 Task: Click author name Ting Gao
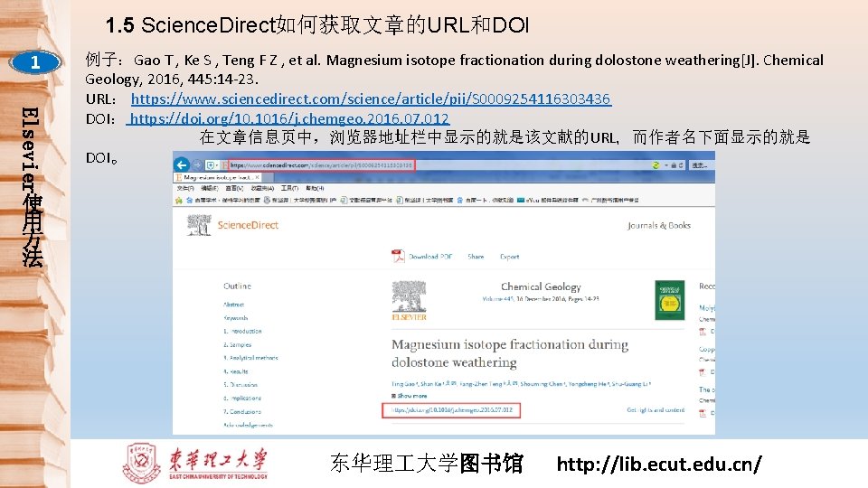pyautogui.click(x=404, y=383)
